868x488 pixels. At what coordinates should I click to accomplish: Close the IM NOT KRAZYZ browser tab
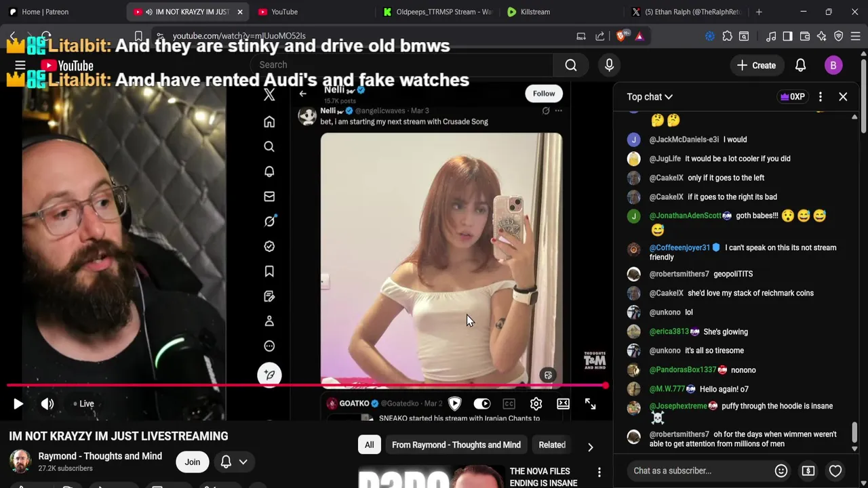(239, 12)
